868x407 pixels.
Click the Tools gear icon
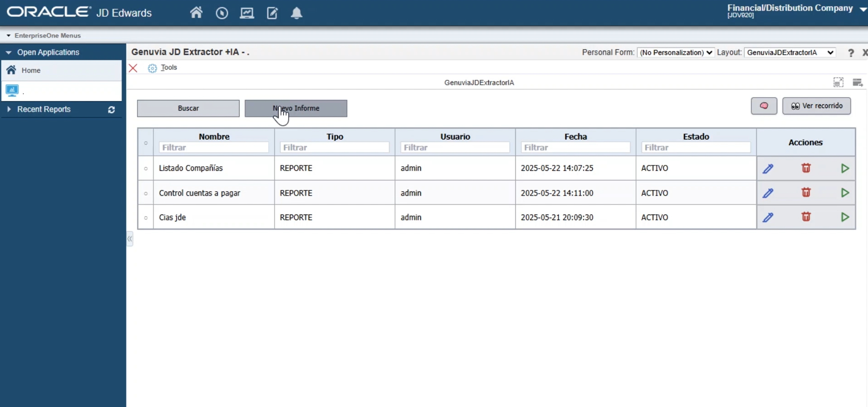click(x=152, y=68)
